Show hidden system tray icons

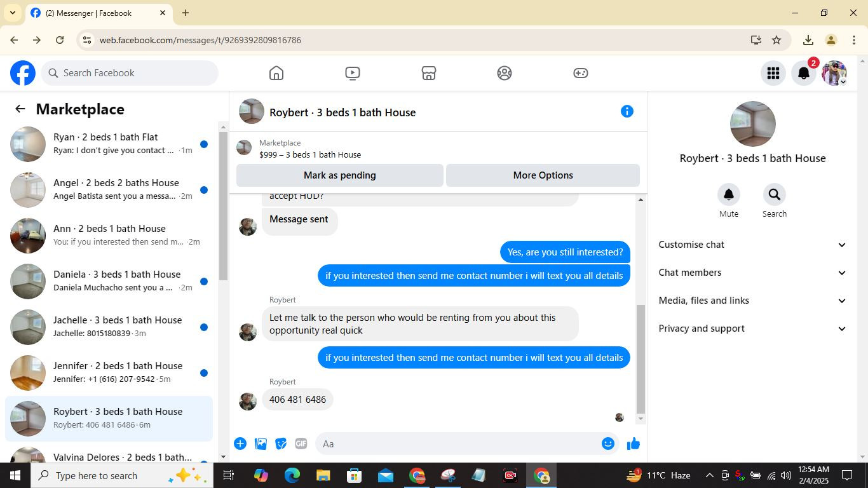point(709,475)
